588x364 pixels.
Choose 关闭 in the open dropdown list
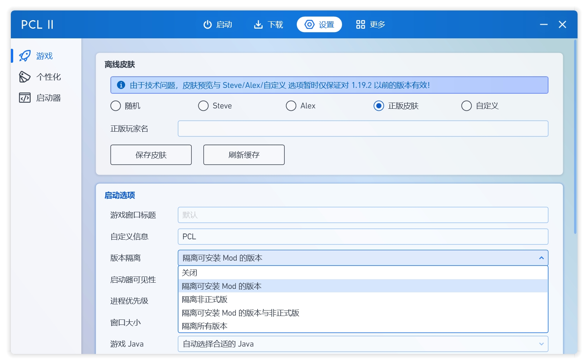tap(190, 273)
